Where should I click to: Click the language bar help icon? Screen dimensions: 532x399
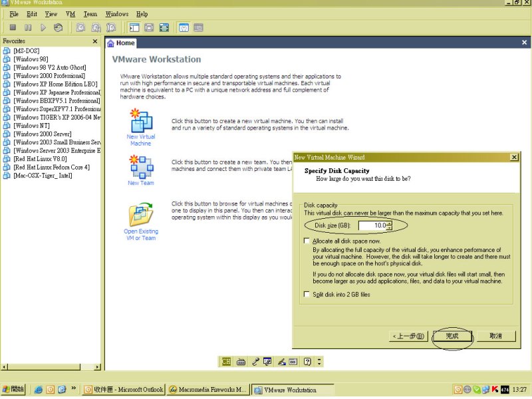[x=307, y=362]
